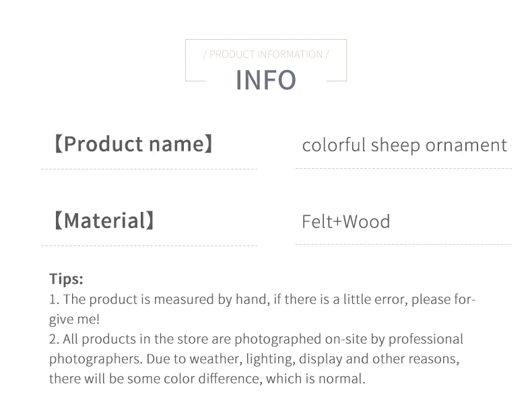Click the word 'Felt' in the material value
This screenshot has height=411, width=532.
click(x=313, y=221)
